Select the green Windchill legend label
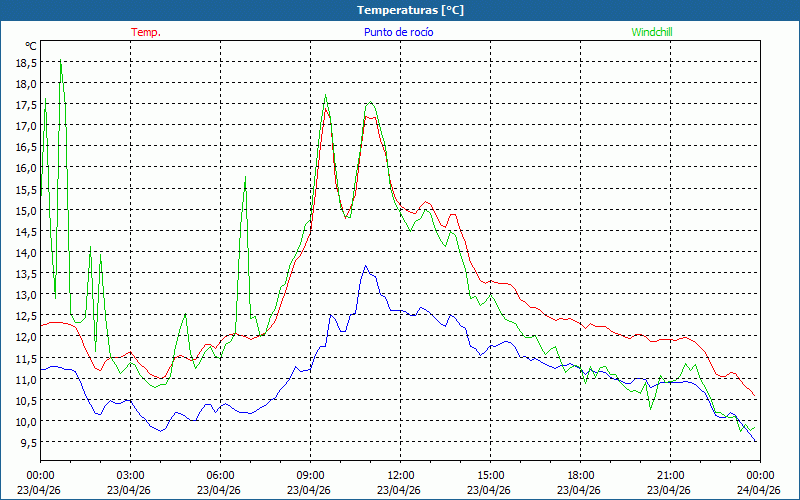 click(651, 32)
